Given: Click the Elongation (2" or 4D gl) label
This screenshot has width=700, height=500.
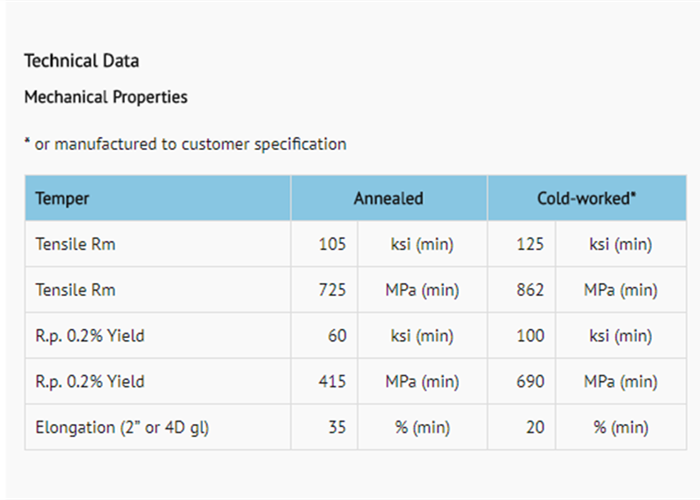Looking at the screenshot, I should (122, 428).
